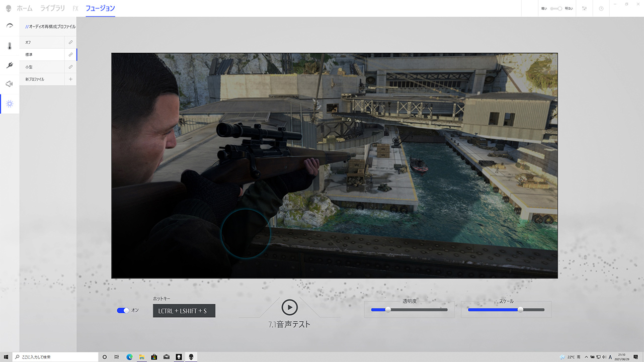Viewport: 644px width, 362px height.
Task: Open the overclocking gauge section in sidebar
Action: (x=9, y=26)
